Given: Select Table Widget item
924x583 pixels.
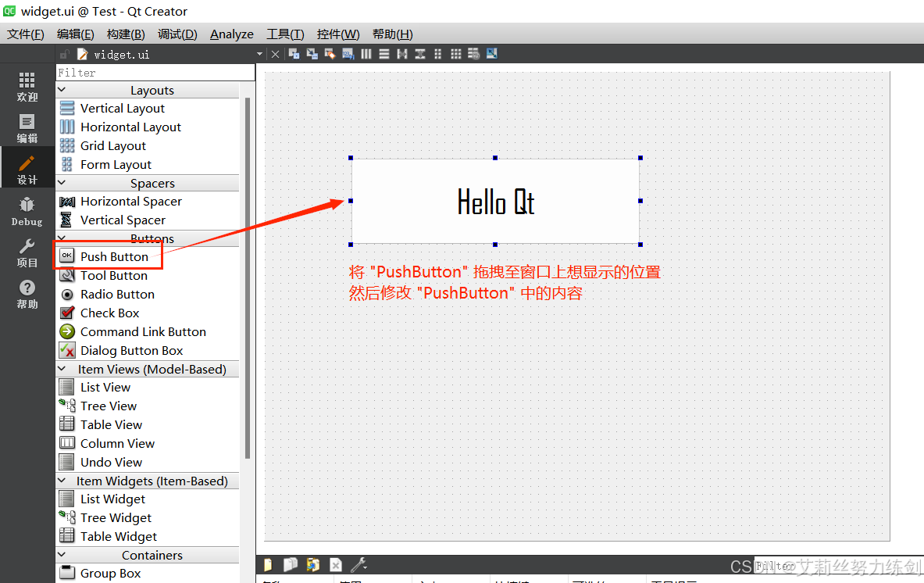Looking at the screenshot, I should click(148, 536).
